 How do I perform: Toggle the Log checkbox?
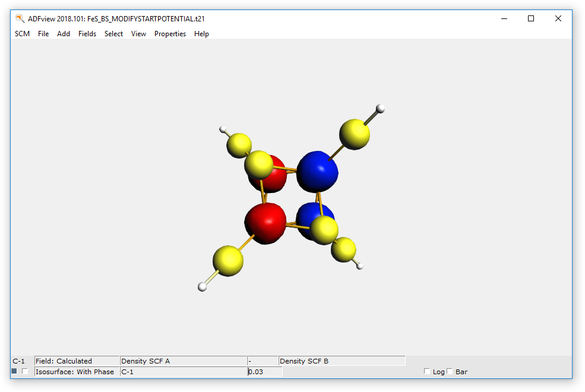pos(427,371)
